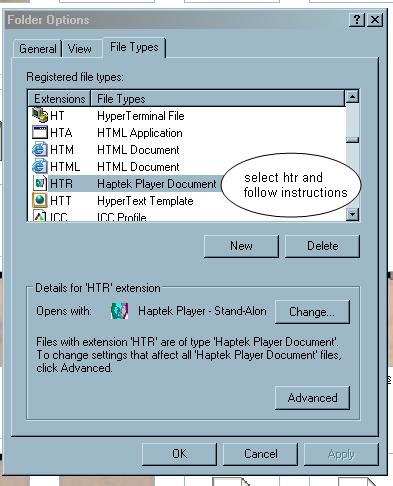Select the HTM Internet Explorer icon
The height and width of the screenshot is (486, 393).
40,149
